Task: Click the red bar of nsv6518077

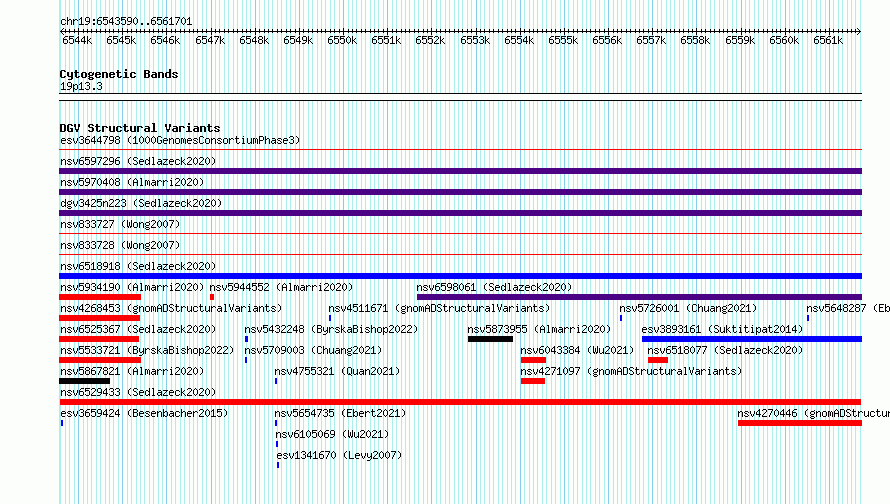Action: pyautogui.click(x=658, y=360)
